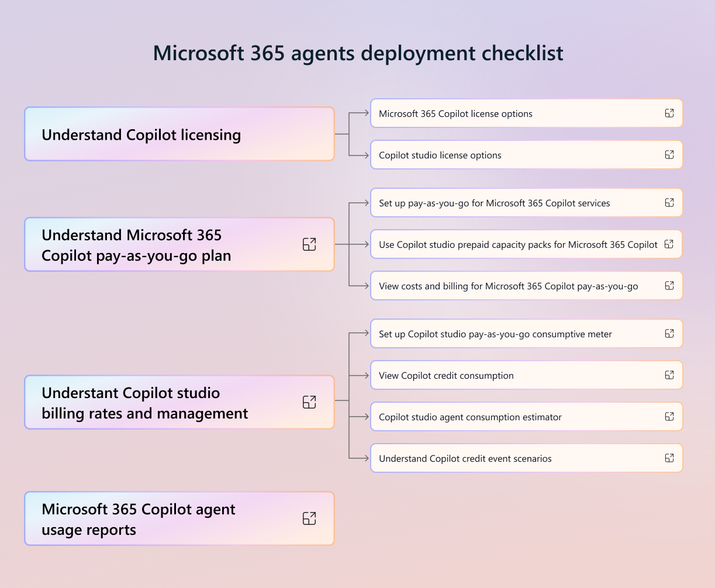Screen dimensions: 715x588
Task: Click open-link icon on agent consumption estimator row
Action: 669,417
